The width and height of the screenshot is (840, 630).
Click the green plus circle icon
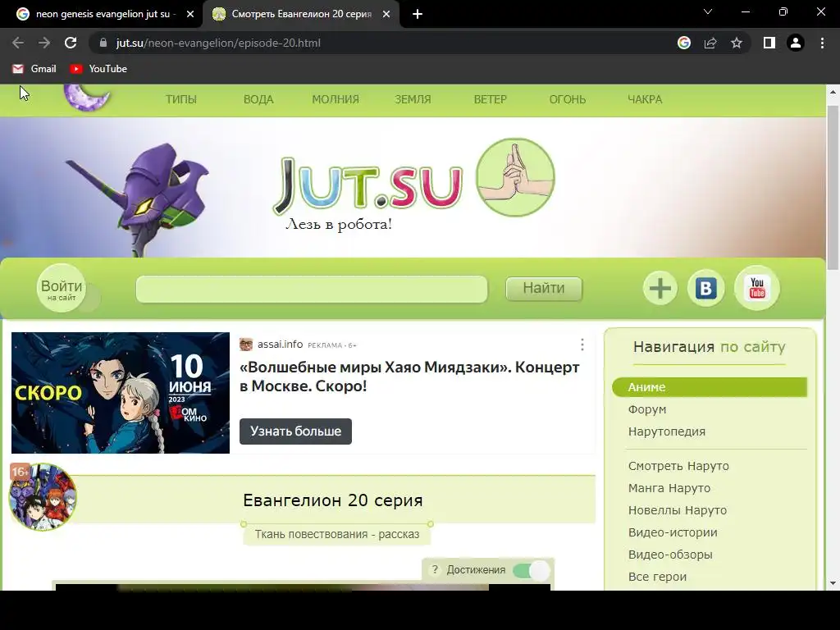(660, 288)
